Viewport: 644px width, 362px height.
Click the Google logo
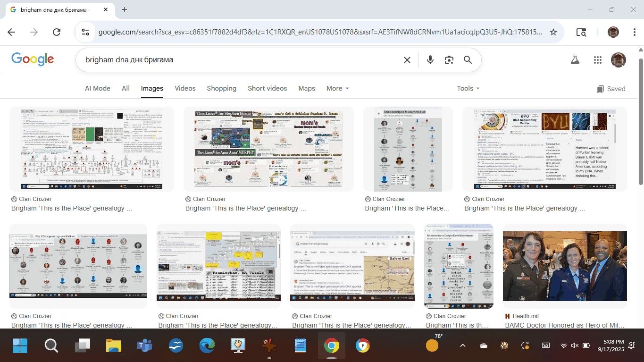pyautogui.click(x=33, y=59)
